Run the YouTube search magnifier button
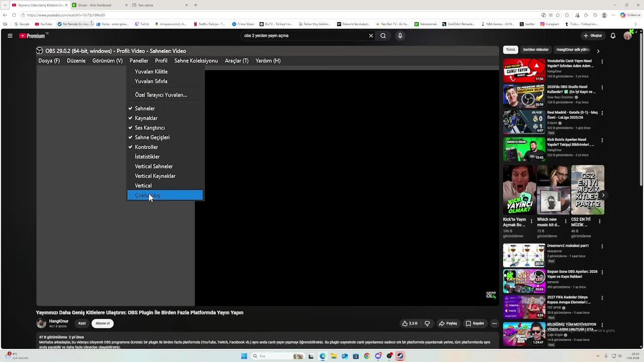The image size is (644, 362). point(383,36)
